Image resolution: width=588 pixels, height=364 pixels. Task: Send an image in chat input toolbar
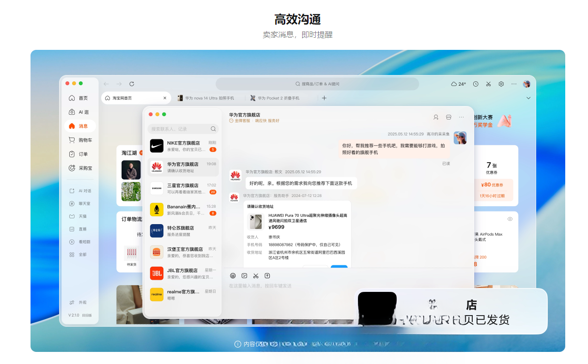[x=245, y=275]
